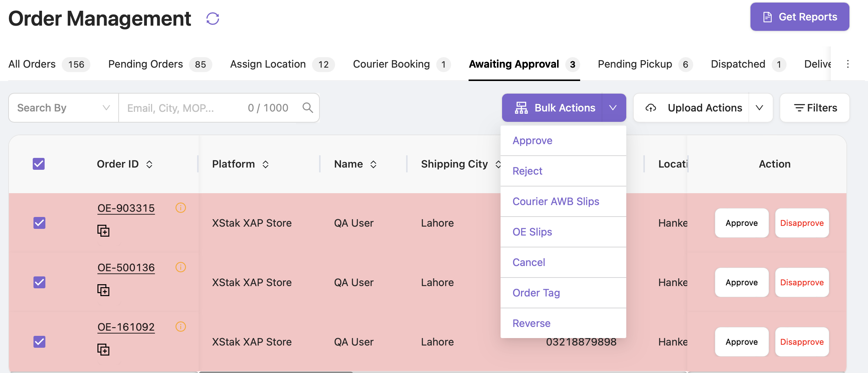The height and width of the screenshot is (373, 868).
Task: Click the Upload Actions button
Action: (x=691, y=108)
